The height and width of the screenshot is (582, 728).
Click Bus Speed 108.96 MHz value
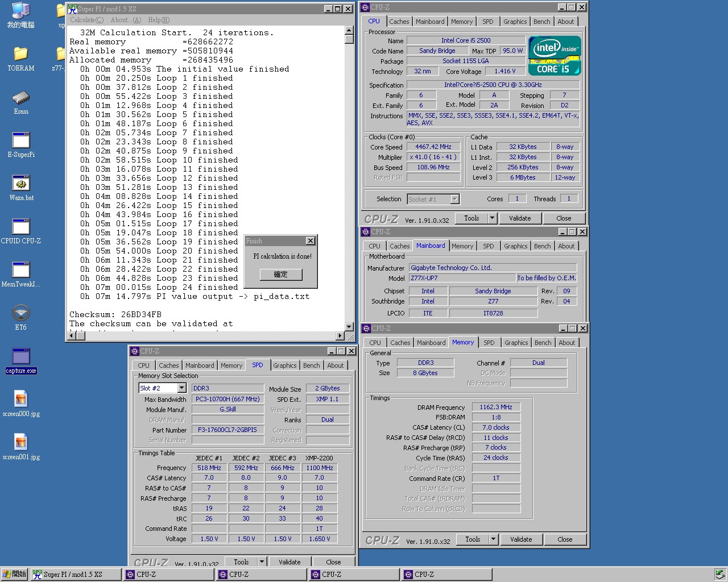click(433, 167)
